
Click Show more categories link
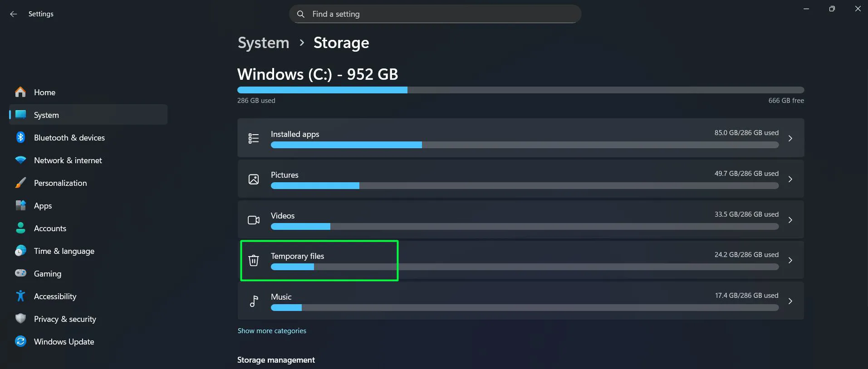point(272,331)
